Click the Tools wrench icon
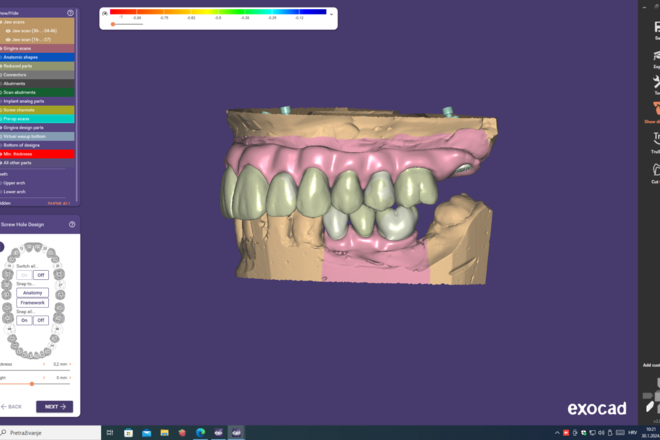Screen dimensions: 660x440 click(x=655, y=83)
